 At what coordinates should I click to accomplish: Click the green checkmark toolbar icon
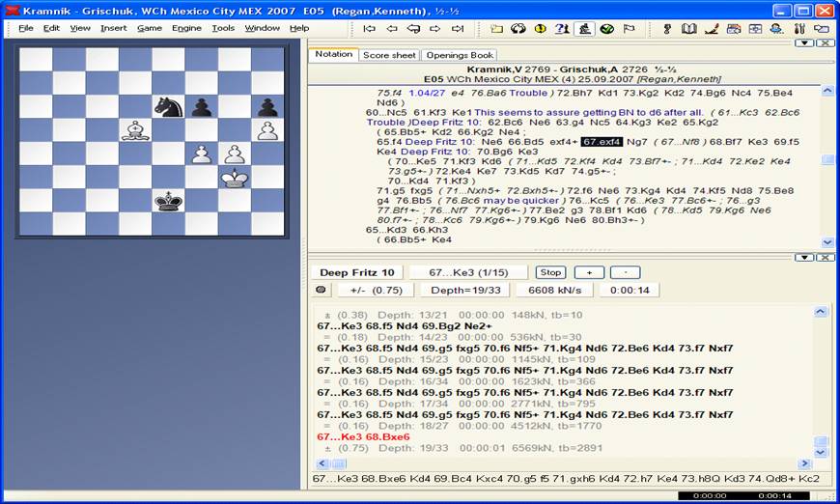[606, 29]
